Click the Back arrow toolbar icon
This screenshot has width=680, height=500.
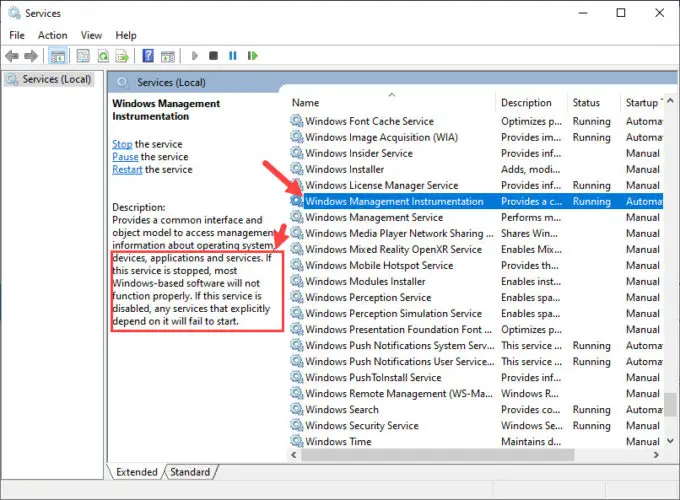coord(12,56)
